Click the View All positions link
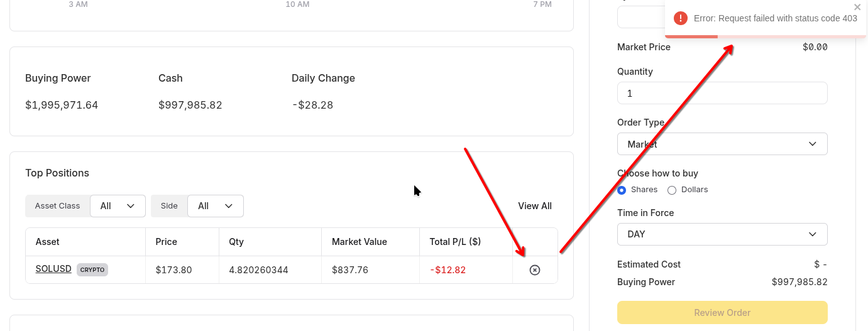 (x=535, y=206)
